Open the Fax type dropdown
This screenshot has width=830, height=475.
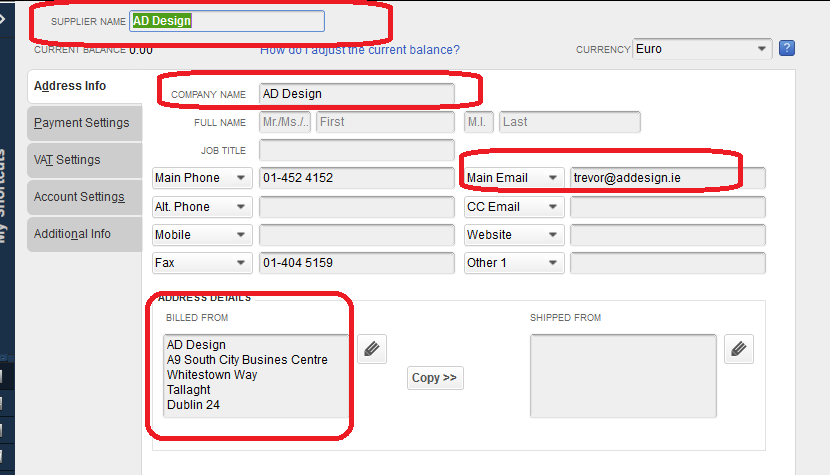point(202,263)
